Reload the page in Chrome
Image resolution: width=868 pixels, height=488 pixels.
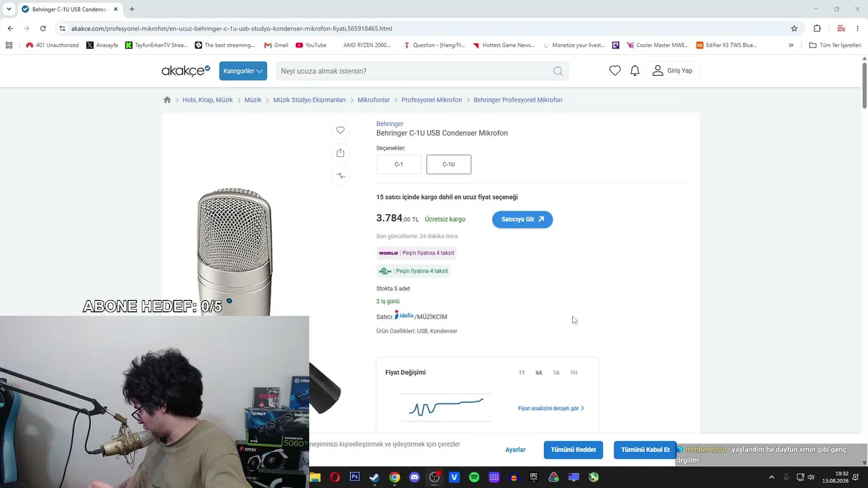[x=43, y=28]
